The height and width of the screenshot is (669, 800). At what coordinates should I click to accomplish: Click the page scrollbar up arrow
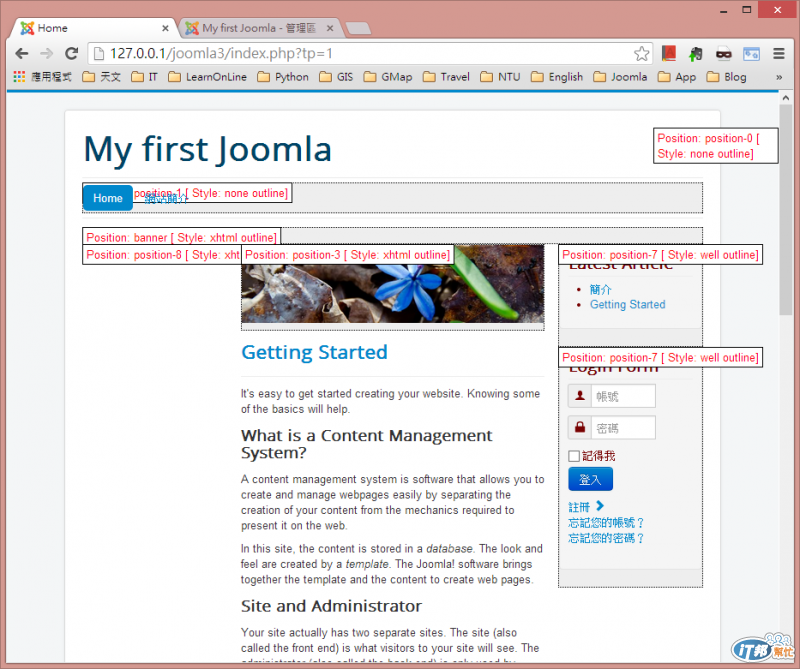point(785,97)
